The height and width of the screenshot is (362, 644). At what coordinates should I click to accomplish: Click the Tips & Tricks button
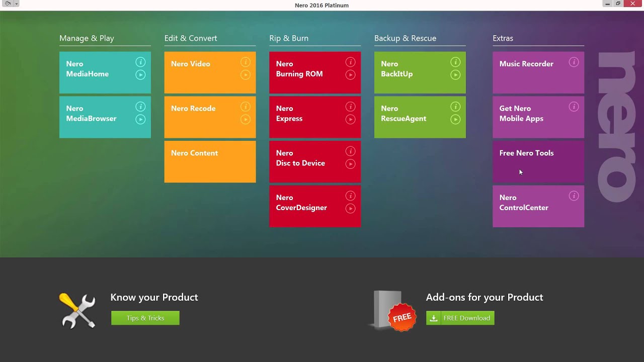[145, 318]
